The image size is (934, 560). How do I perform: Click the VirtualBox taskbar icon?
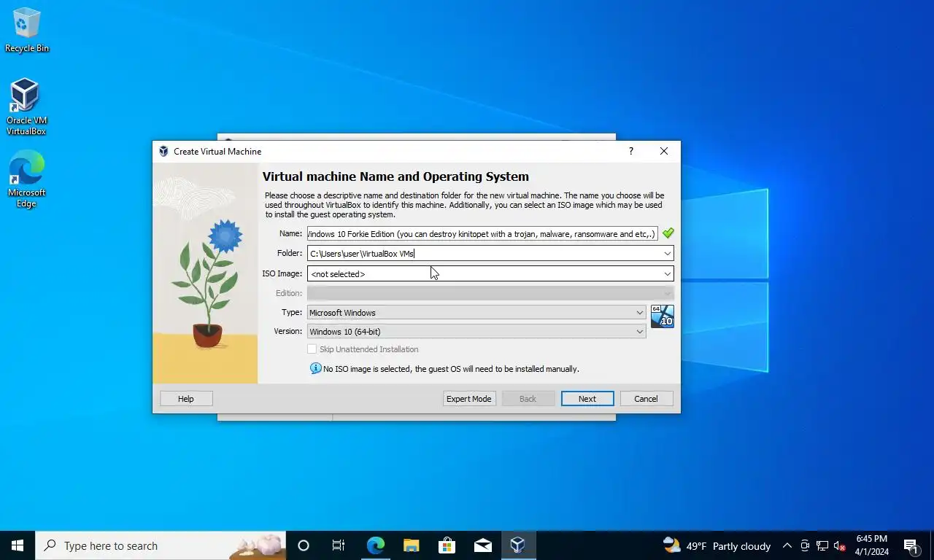pos(518,545)
